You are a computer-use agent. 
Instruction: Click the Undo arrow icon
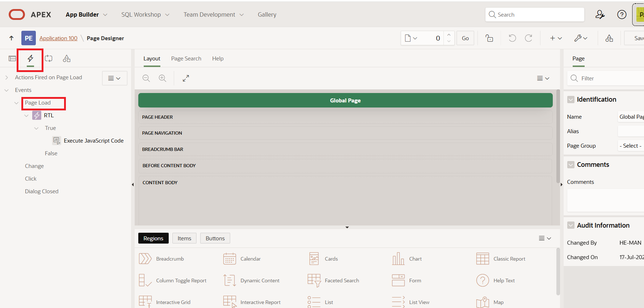(512, 38)
